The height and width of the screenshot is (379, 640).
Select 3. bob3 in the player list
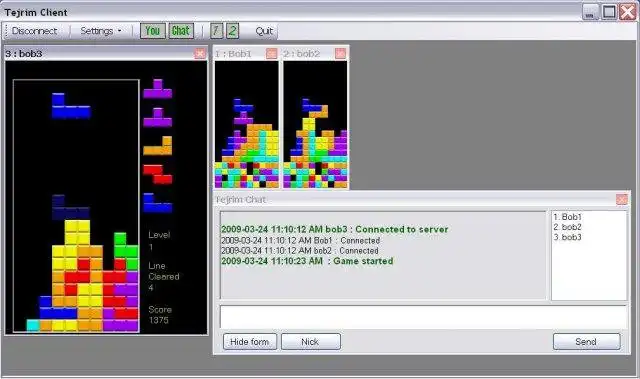(567, 237)
